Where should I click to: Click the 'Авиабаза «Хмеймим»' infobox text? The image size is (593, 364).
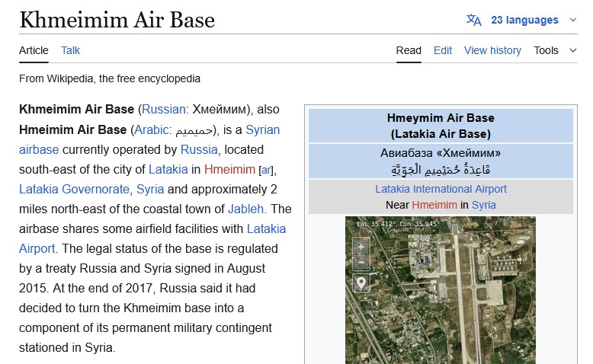pyautogui.click(x=441, y=153)
